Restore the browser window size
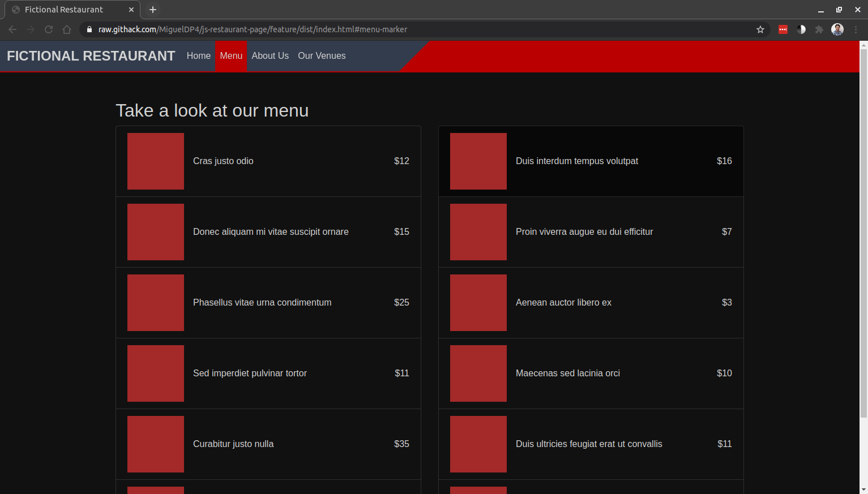868x494 pixels. 839,10
